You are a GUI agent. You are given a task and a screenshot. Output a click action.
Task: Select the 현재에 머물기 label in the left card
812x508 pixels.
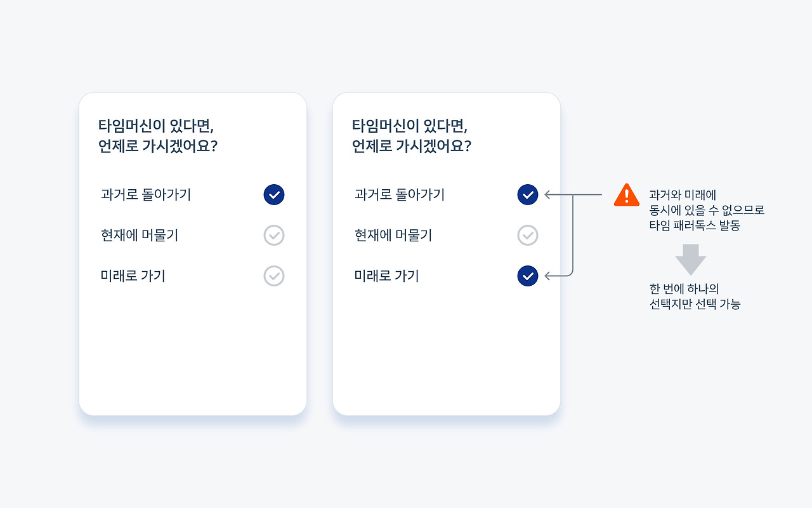coord(140,236)
